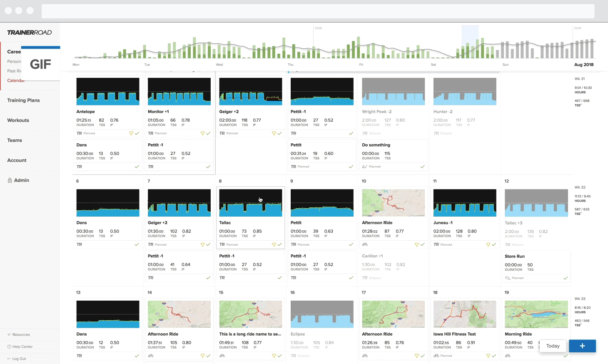Click the trophy icon on the Tallac card
608x364 pixels.
pos(274,244)
